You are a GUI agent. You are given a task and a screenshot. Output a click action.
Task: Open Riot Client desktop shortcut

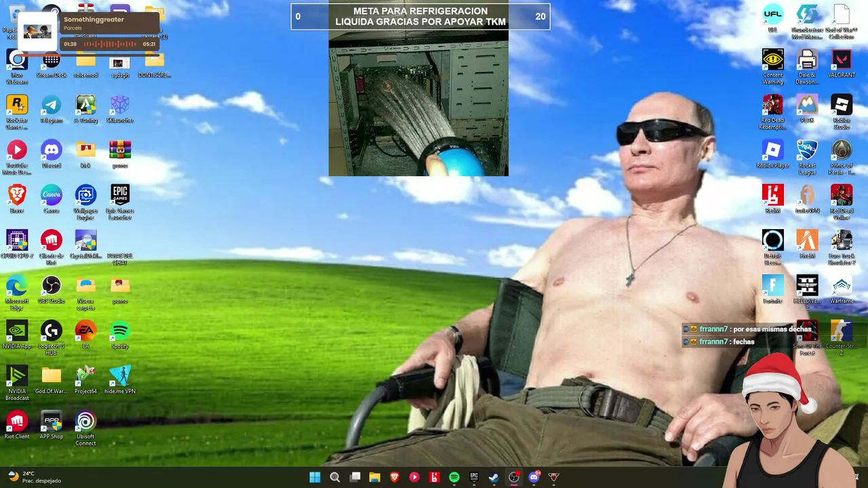click(17, 426)
